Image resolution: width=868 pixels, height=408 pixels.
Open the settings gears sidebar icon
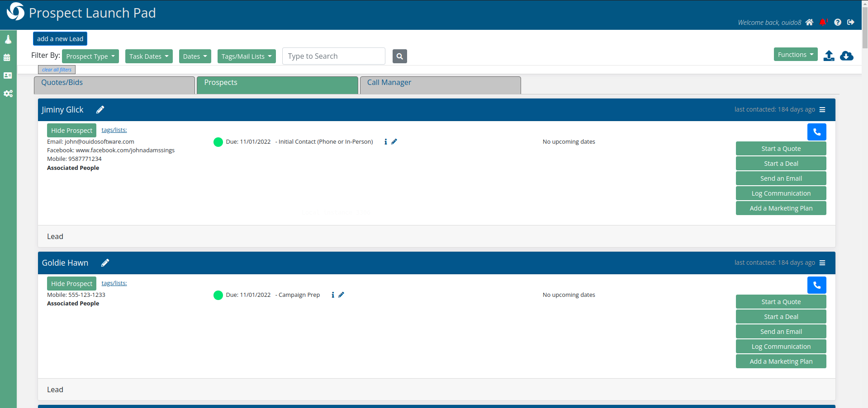click(x=8, y=94)
